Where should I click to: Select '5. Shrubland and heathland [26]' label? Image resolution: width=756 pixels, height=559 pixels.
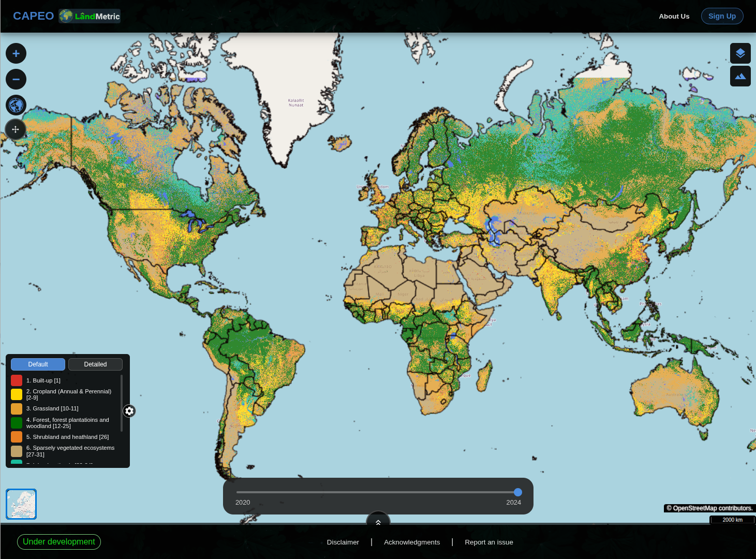(68, 437)
